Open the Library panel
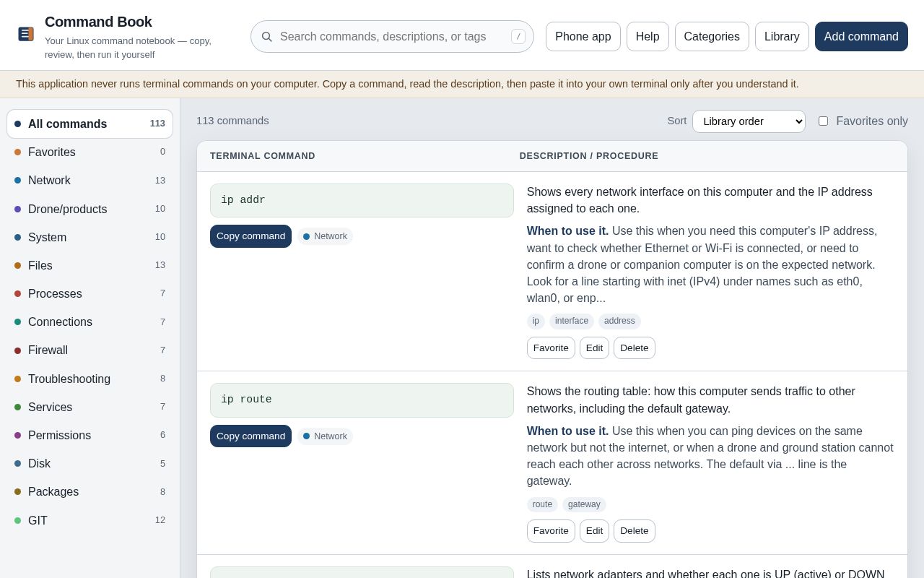 [782, 37]
